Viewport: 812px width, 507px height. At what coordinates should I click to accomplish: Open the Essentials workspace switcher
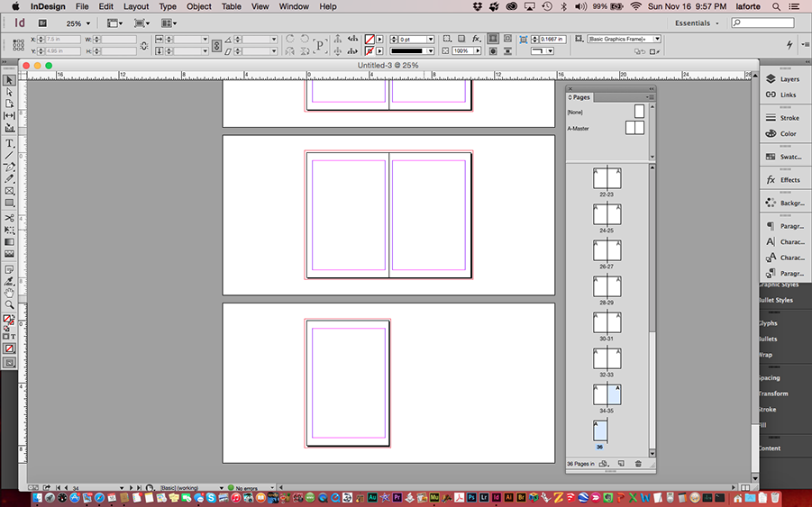click(697, 23)
